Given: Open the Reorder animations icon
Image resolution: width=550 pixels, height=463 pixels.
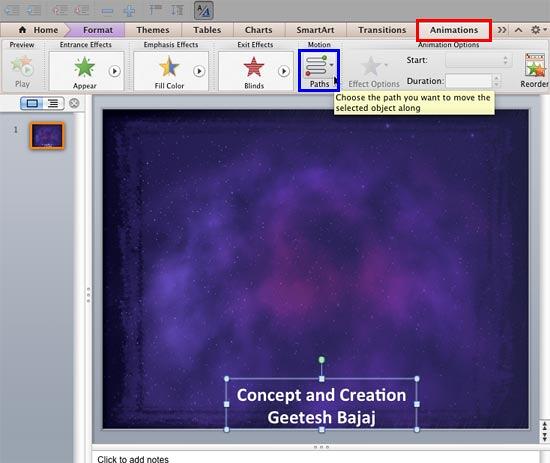Looking at the screenshot, I should pos(535,65).
